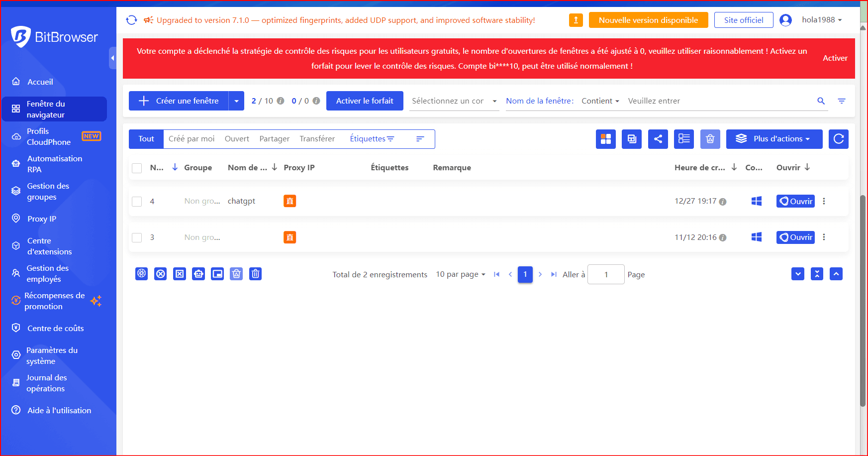Click the orange proxy icon for chatgpt
This screenshot has width=868, height=456.
point(289,201)
